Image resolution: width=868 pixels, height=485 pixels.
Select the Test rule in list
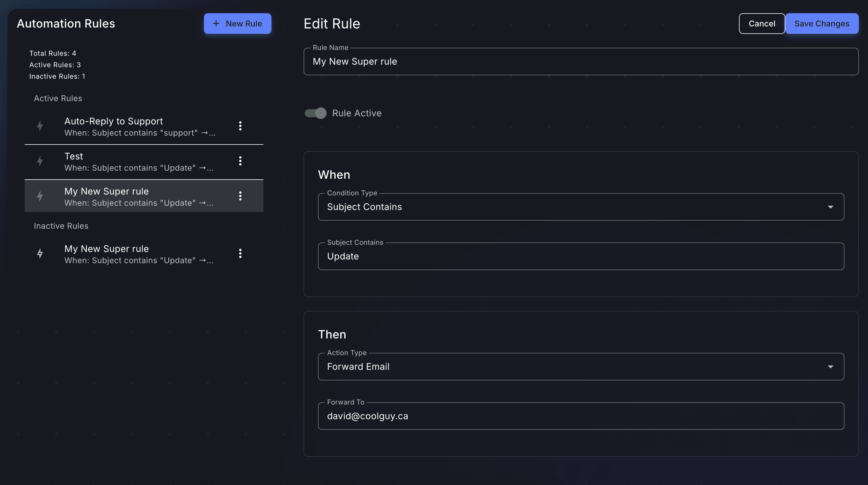click(x=139, y=162)
